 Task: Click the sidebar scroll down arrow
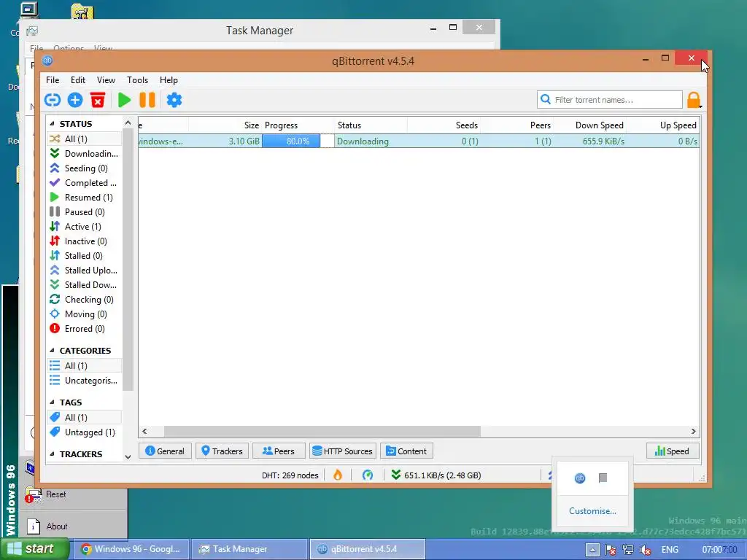(128, 456)
